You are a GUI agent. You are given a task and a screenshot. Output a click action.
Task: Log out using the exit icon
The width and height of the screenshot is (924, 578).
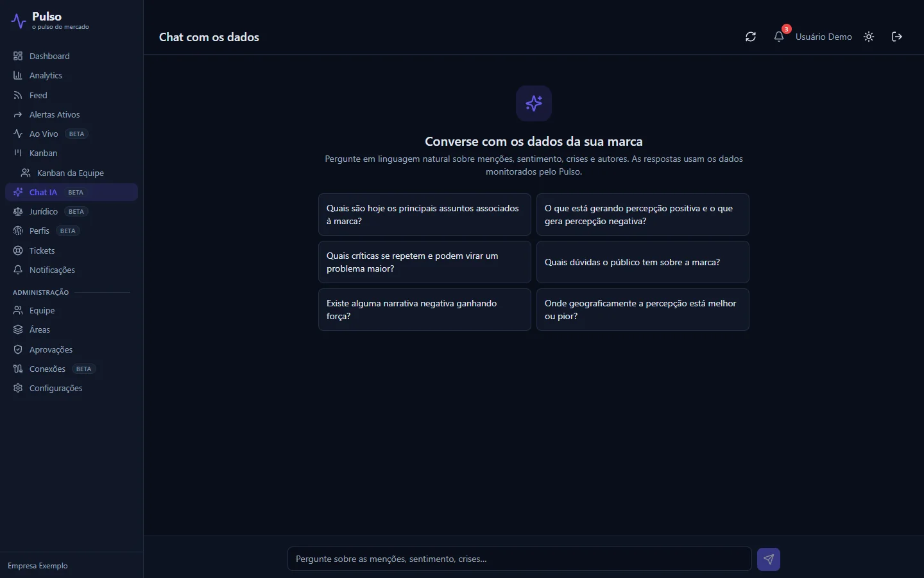(897, 37)
